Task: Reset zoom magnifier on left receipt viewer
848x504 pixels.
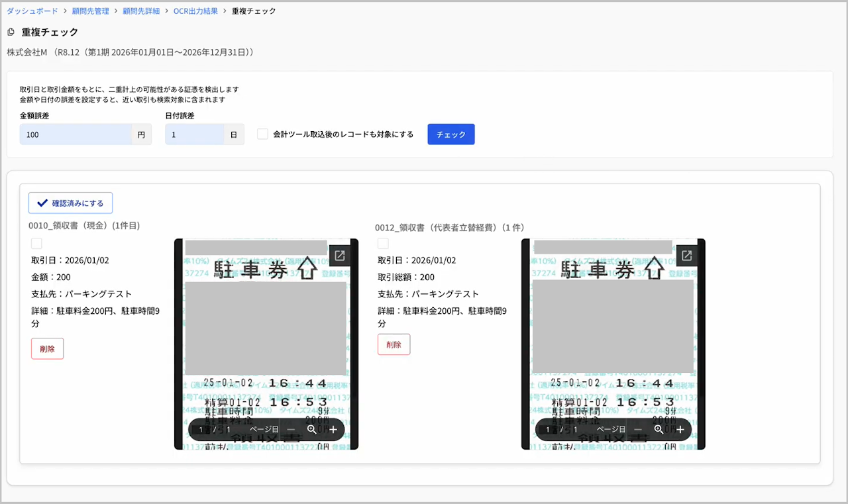Action: (312, 429)
